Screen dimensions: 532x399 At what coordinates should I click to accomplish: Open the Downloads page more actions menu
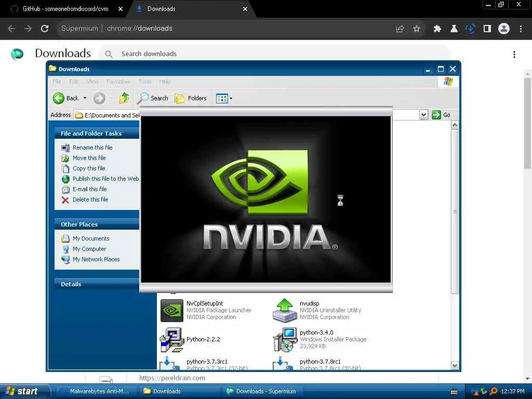[x=514, y=55]
